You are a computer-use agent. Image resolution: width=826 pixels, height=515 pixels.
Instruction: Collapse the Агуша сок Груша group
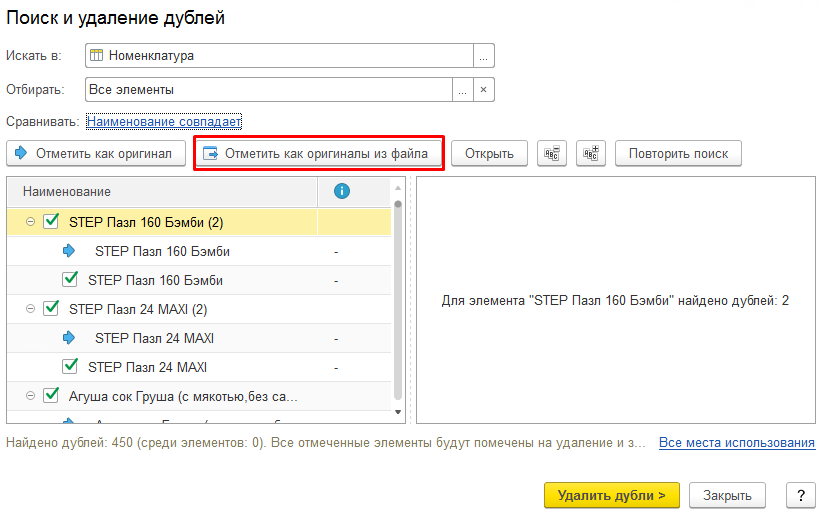pos(30,396)
